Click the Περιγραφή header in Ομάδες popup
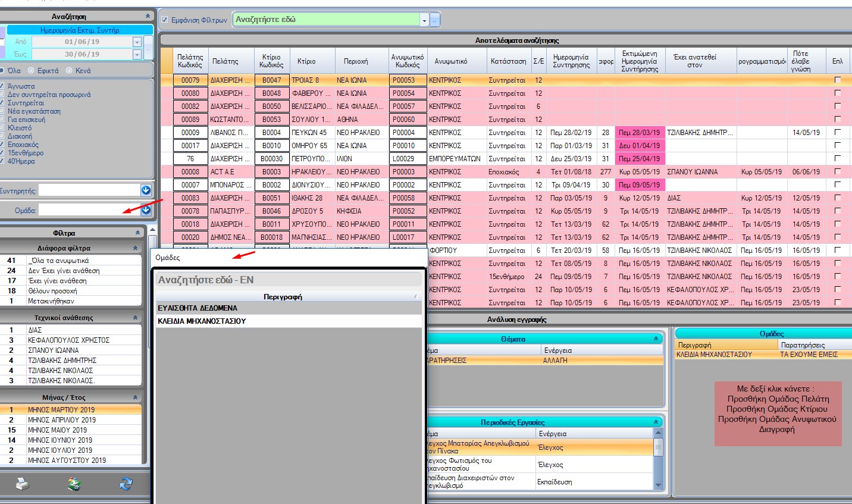Viewport: 852px width, 504px height. 283,296
